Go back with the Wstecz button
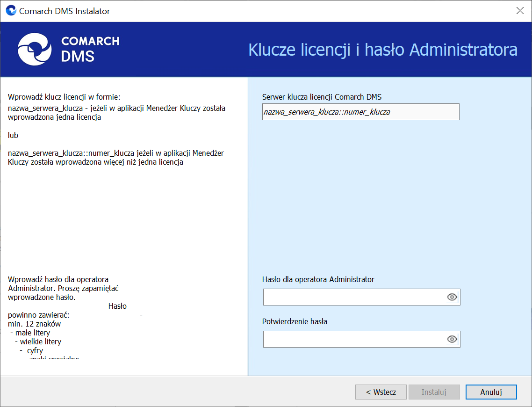532x407 pixels. [381, 392]
